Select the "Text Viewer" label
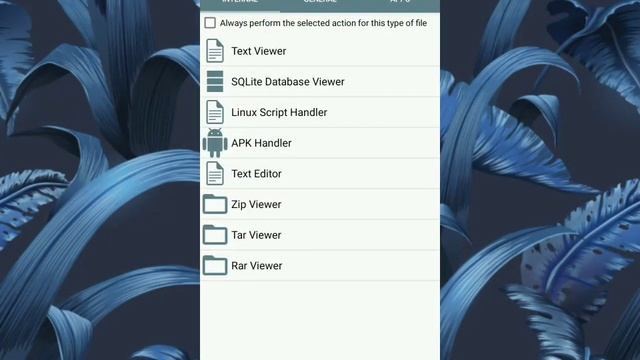This screenshot has width=640, height=360. point(259,51)
